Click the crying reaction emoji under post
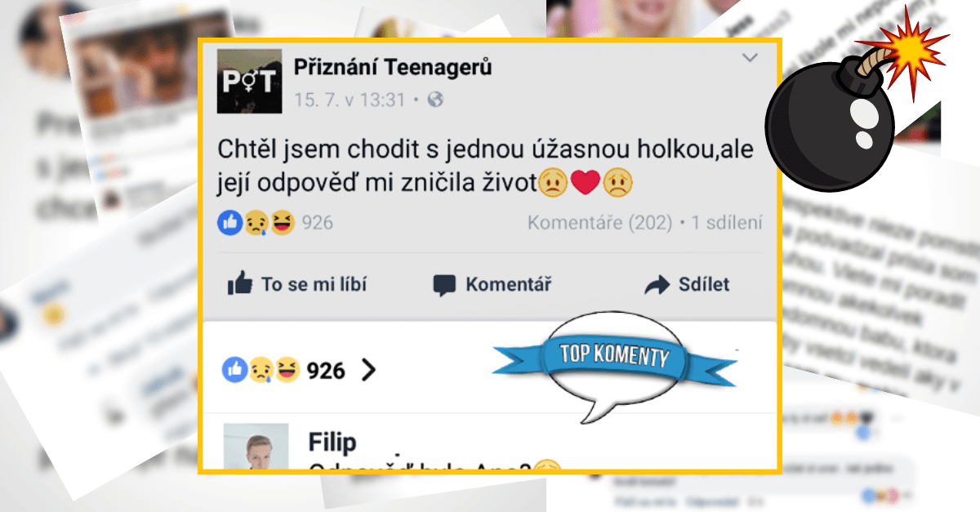Image resolution: width=980 pixels, height=512 pixels. [256, 222]
